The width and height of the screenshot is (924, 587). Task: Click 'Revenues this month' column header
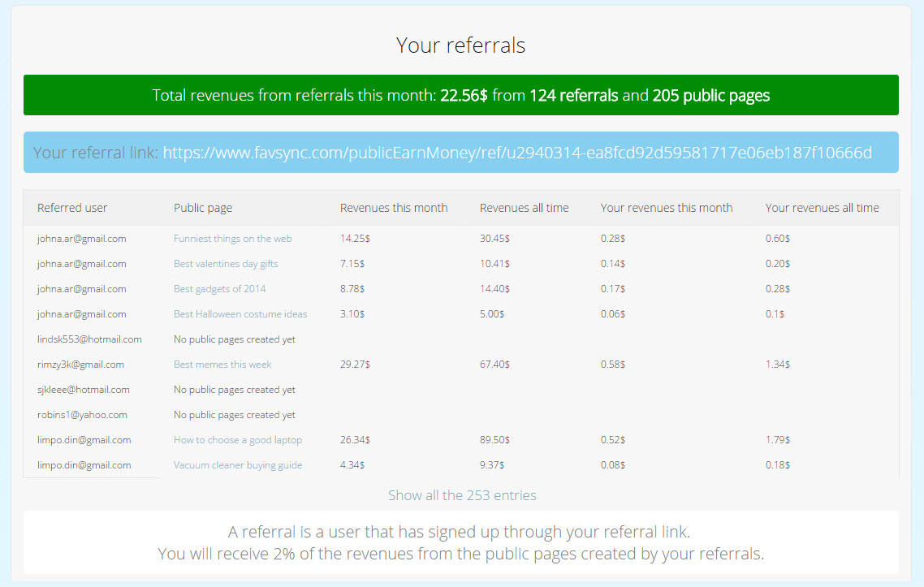[394, 208]
